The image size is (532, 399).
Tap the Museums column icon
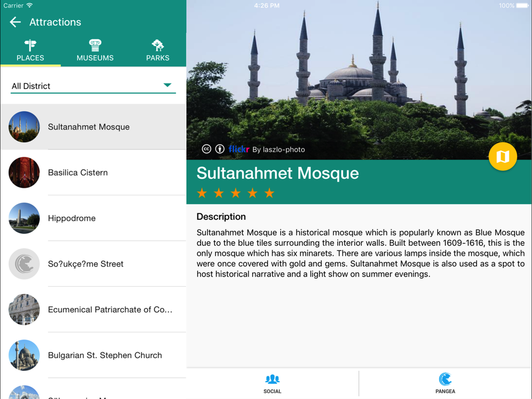point(95,45)
